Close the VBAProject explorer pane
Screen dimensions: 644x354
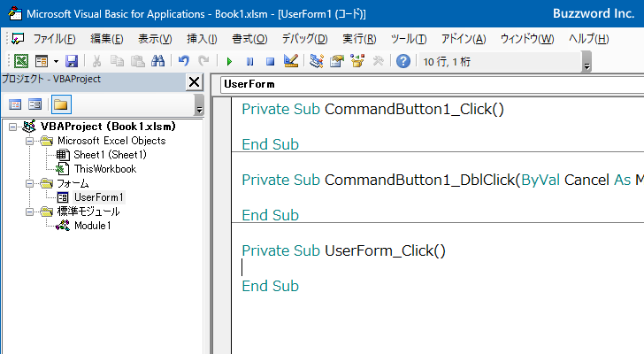[x=194, y=82]
